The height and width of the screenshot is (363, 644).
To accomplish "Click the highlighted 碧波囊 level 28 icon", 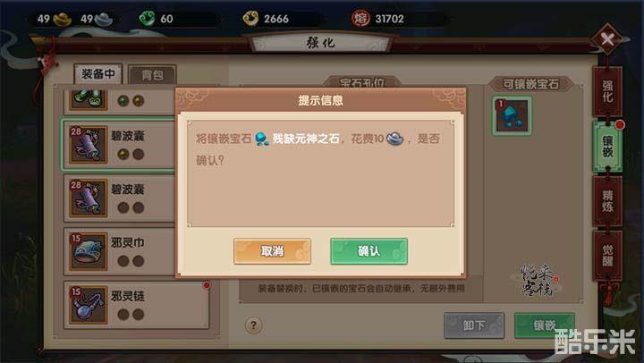I will [x=88, y=145].
